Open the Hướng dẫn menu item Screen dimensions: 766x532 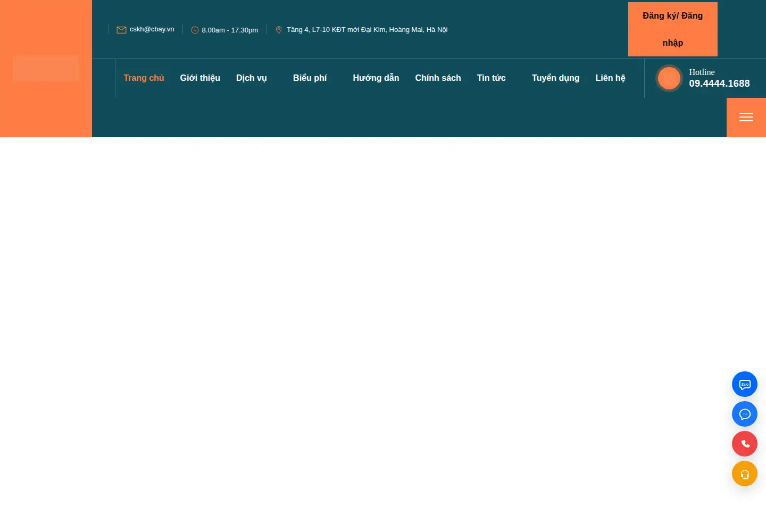(x=376, y=78)
